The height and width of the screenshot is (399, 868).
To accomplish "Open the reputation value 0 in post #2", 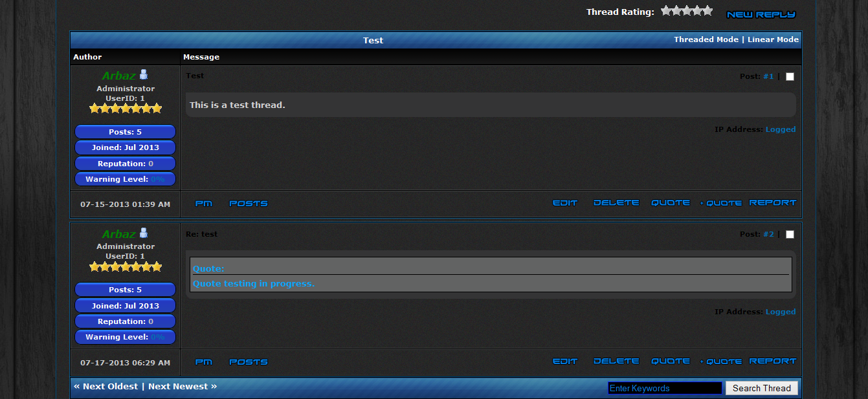I will [x=151, y=321].
